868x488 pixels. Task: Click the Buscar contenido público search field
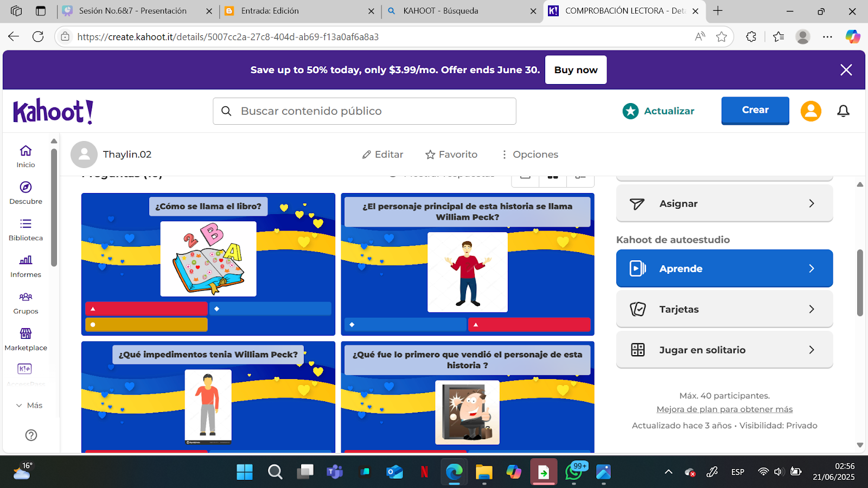(365, 111)
